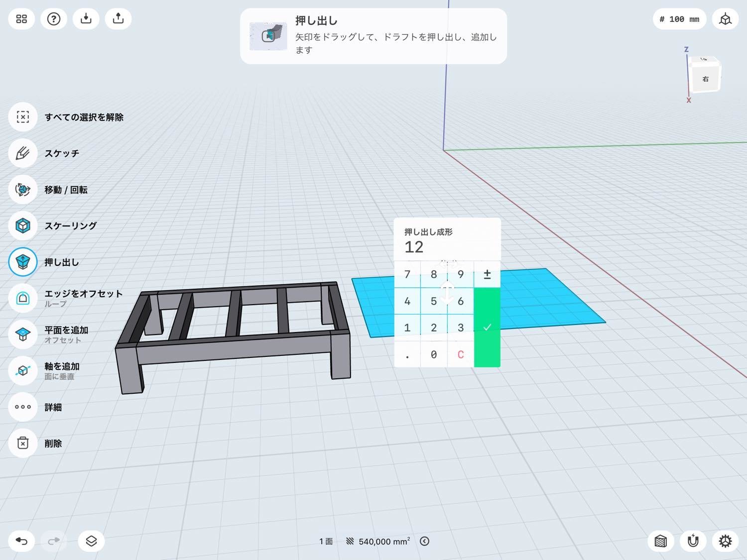Open the settings gear icon
This screenshot has height=560, width=747.
click(725, 541)
